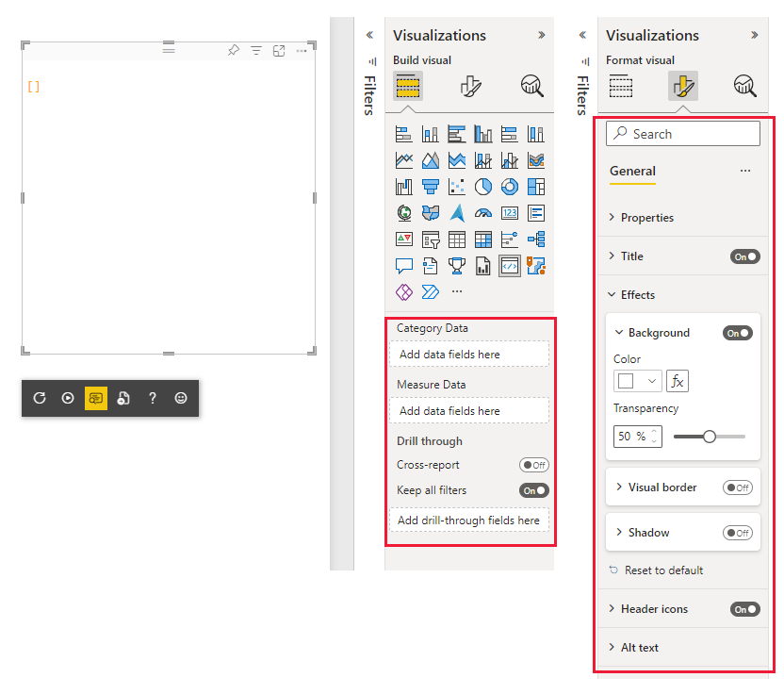Screen dimensions: 784x694
Task: Click the Search field in the Format pane
Action: point(682,133)
